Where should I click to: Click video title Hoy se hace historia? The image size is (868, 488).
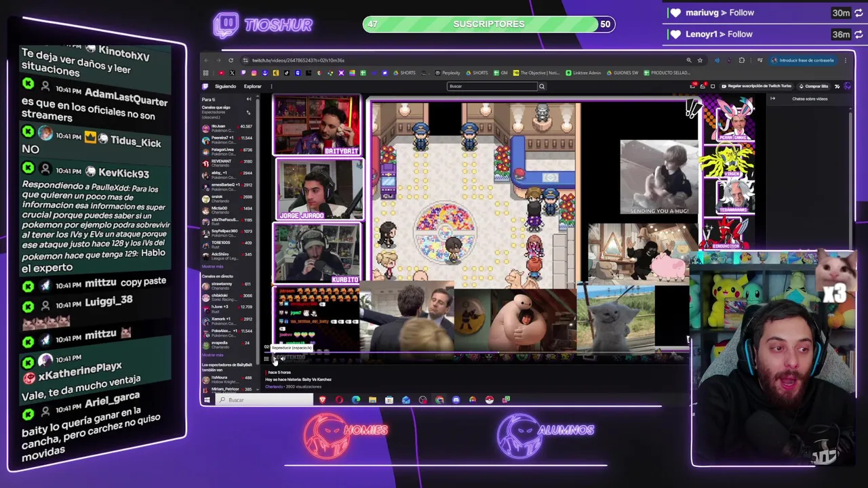point(298,380)
